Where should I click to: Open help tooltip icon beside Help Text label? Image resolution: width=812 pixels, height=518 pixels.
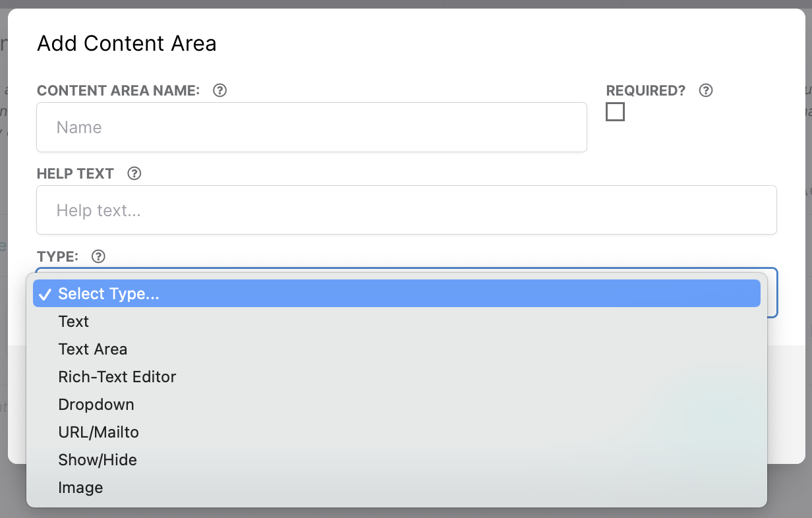click(x=134, y=174)
